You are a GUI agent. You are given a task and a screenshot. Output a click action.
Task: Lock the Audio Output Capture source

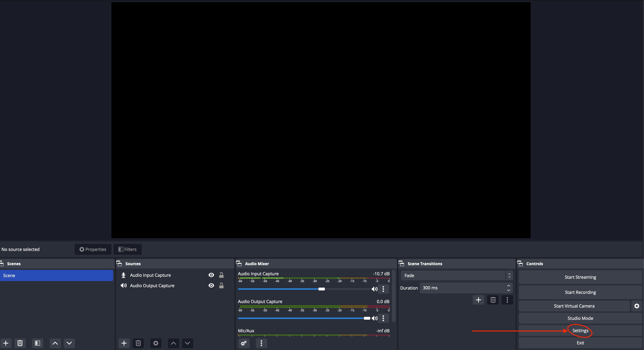(x=221, y=285)
